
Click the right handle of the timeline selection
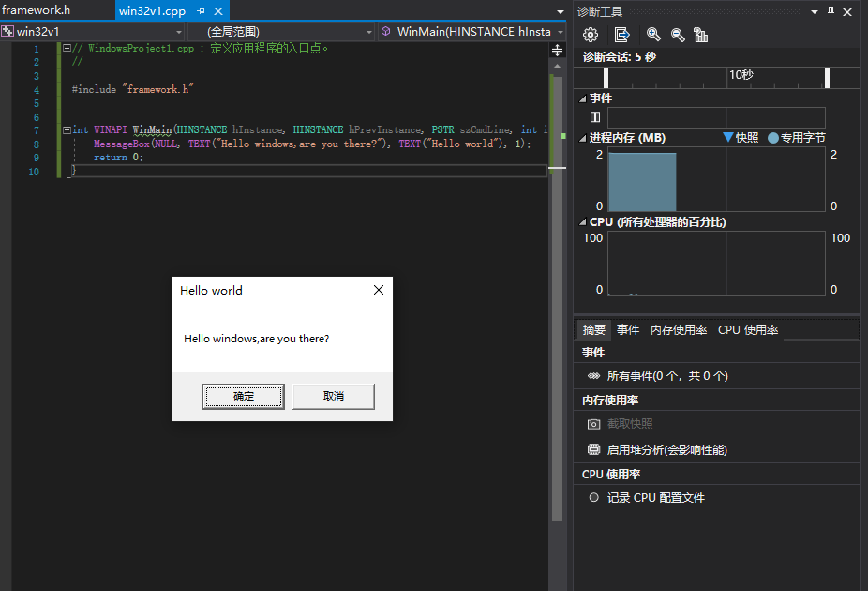click(x=827, y=78)
